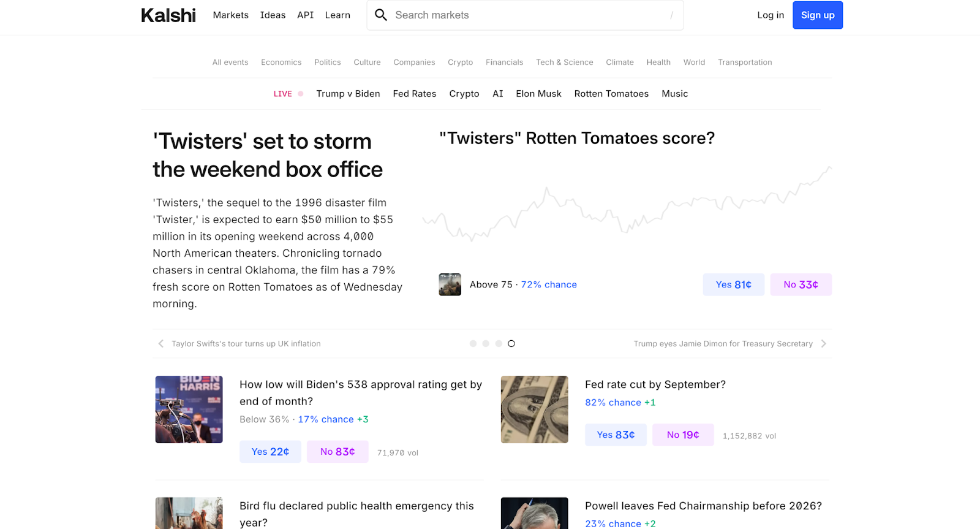Click 82% chance on Fed rate cut
The height and width of the screenshot is (529, 980).
tap(613, 403)
